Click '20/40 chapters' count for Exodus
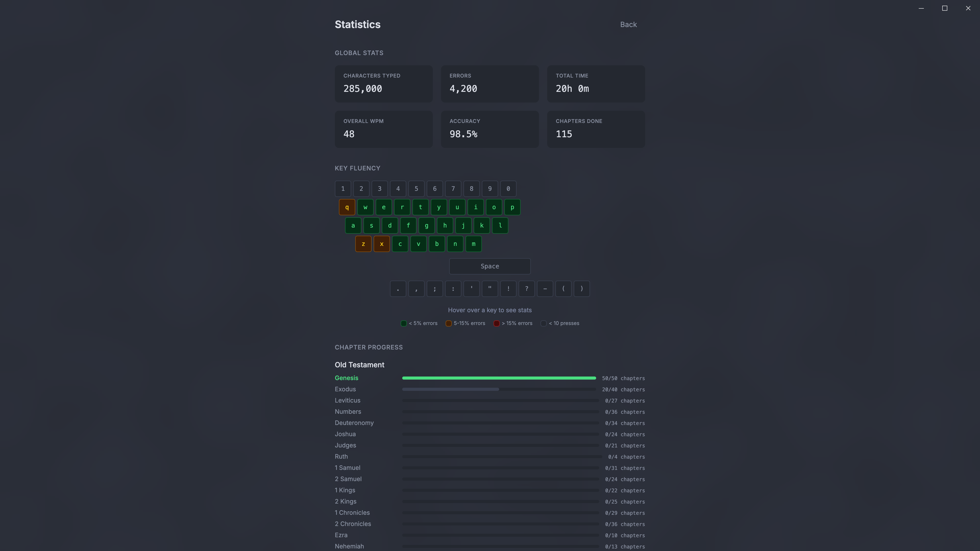The image size is (980, 551). pyautogui.click(x=623, y=389)
